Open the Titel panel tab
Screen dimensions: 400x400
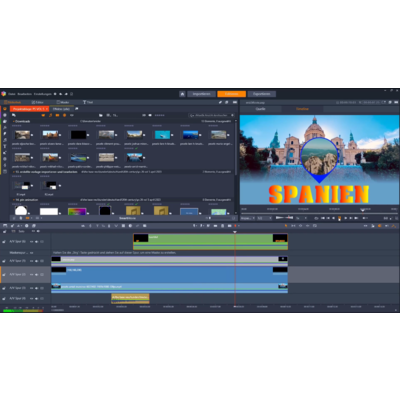point(88,102)
